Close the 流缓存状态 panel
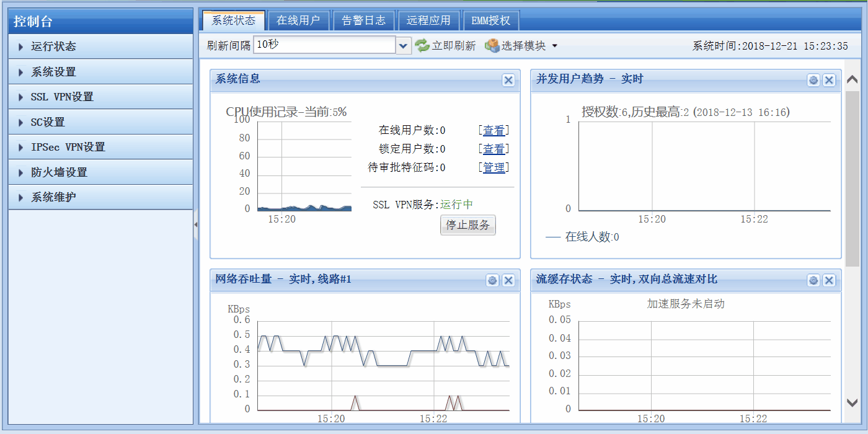 829,280
